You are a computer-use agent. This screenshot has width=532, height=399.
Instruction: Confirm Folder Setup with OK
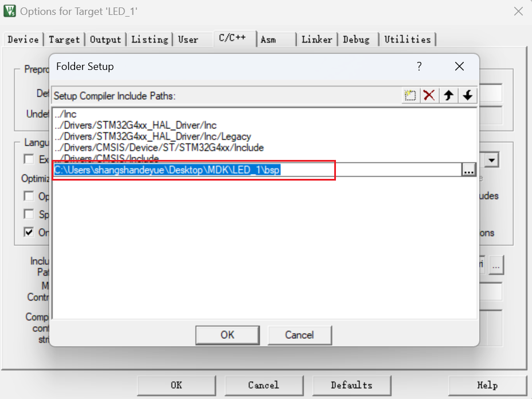[228, 335]
